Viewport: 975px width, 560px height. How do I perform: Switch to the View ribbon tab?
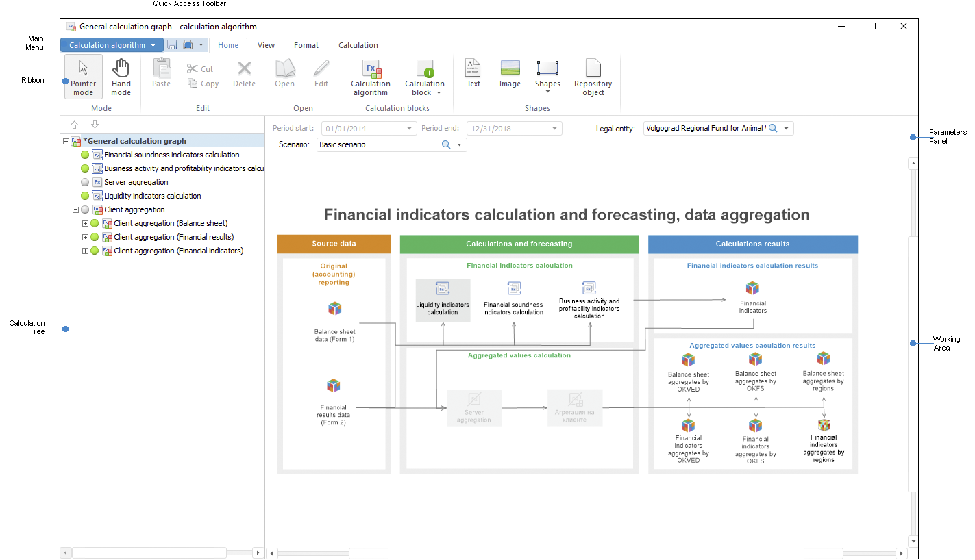(x=266, y=45)
